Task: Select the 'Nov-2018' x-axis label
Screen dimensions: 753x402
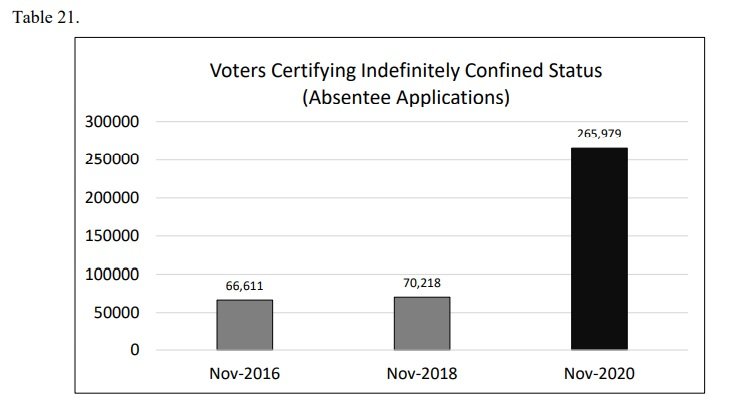Action: pyautogui.click(x=421, y=374)
